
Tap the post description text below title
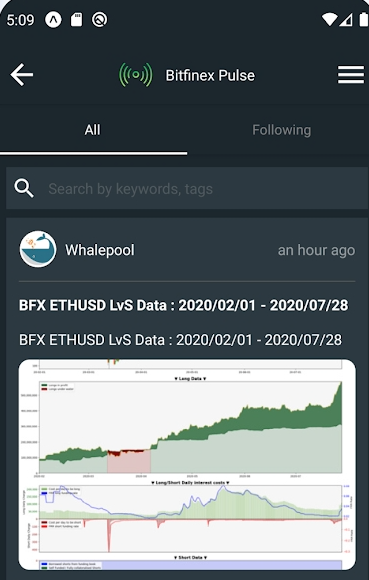tap(180, 340)
